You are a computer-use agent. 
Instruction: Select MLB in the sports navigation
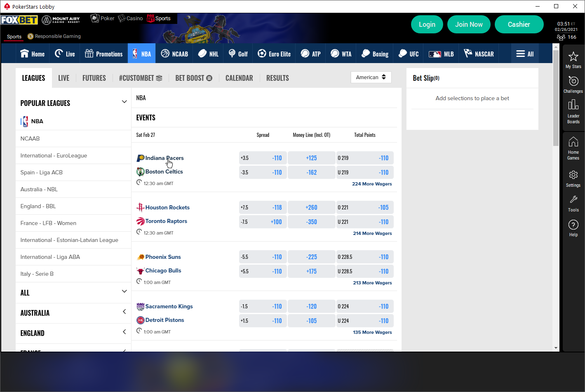click(441, 54)
